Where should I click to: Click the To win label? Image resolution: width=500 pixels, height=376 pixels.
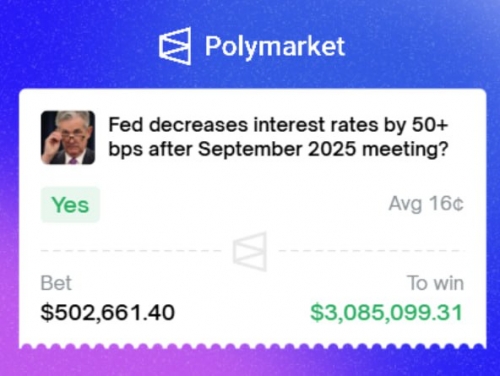point(435,283)
